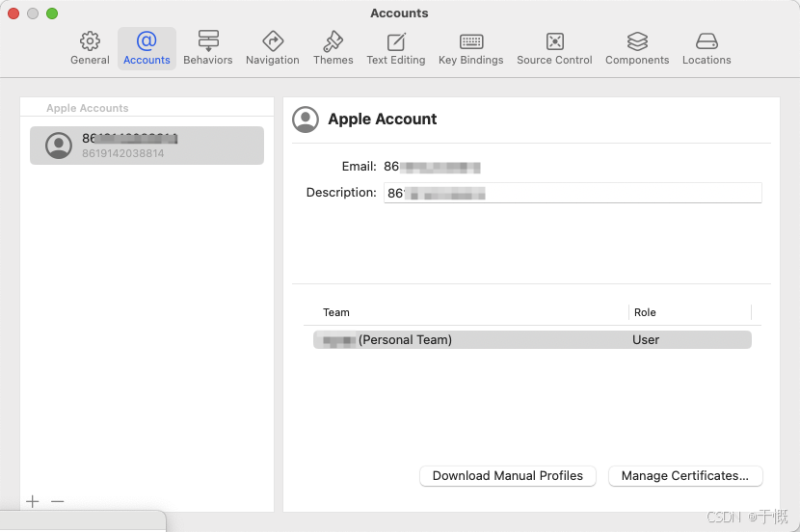Open the Behaviors preferences icon

pyautogui.click(x=208, y=40)
